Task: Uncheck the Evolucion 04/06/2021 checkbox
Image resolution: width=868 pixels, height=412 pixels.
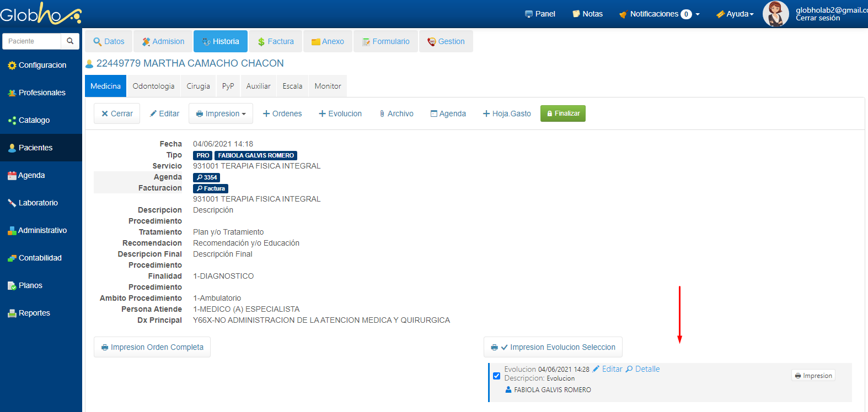Action: (x=496, y=376)
